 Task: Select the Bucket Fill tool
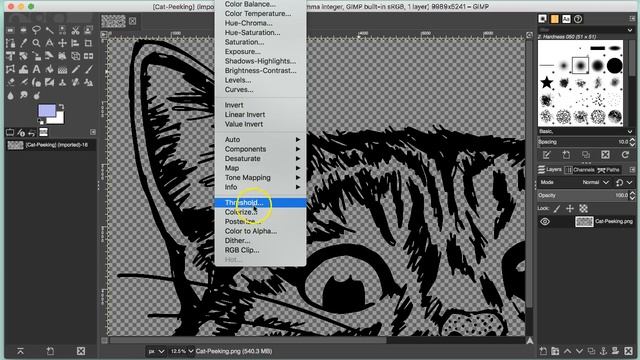coord(49,69)
